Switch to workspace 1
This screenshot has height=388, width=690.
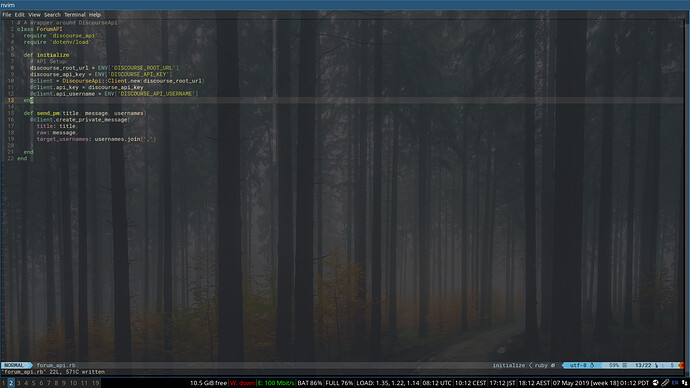point(3,383)
